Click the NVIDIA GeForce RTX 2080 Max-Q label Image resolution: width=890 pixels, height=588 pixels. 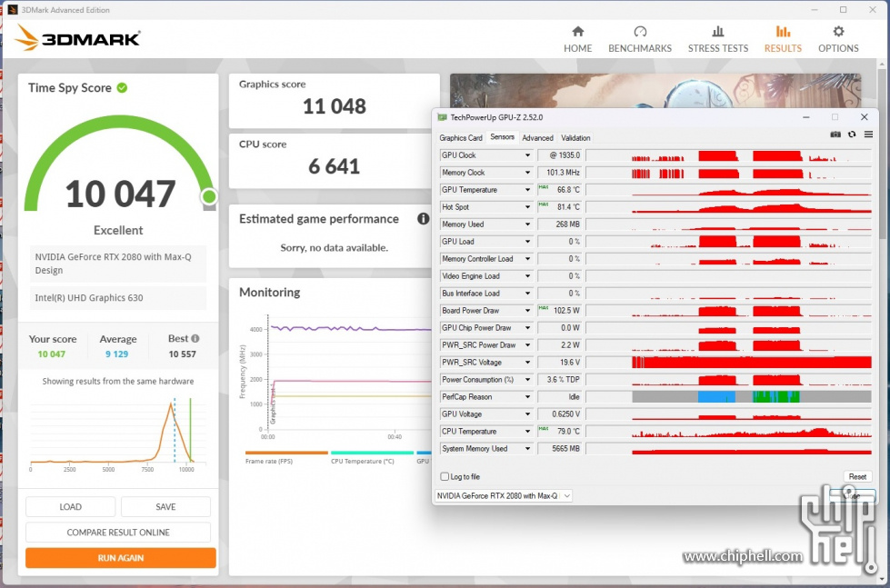tap(117, 264)
